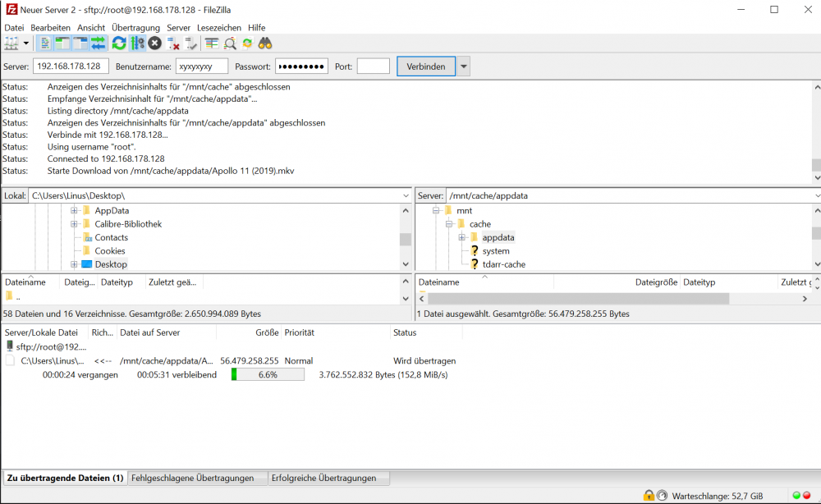The image size is (821, 504).
Task: Collapse the cache folder in remote tree
Action: click(449, 224)
